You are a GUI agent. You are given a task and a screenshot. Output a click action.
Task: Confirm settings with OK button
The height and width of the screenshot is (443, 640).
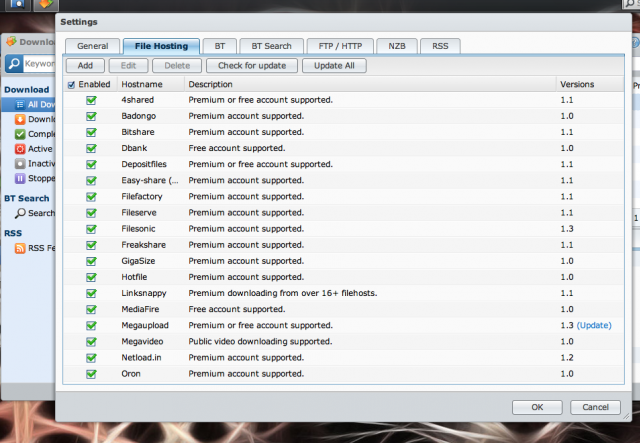click(x=537, y=407)
